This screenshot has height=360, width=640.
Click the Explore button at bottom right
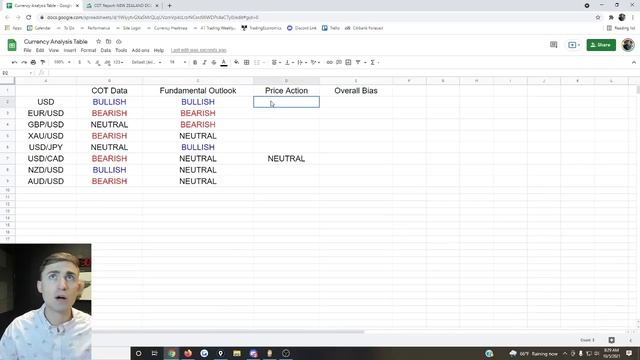click(611, 340)
